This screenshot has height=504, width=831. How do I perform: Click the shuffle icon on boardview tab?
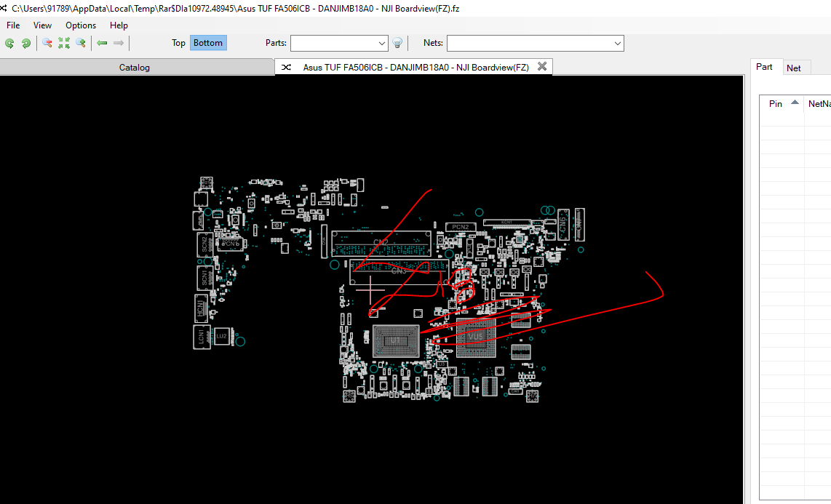pos(286,67)
